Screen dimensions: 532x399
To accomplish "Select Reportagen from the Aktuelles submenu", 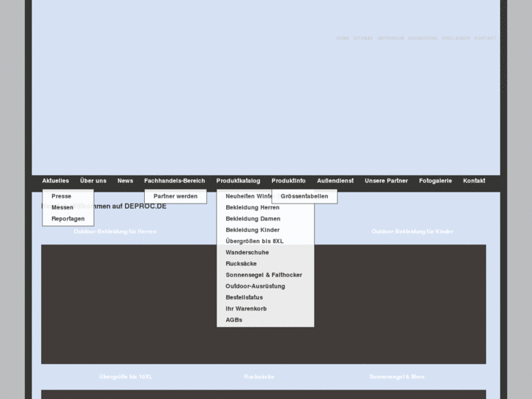I will click(x=68, y=219).
